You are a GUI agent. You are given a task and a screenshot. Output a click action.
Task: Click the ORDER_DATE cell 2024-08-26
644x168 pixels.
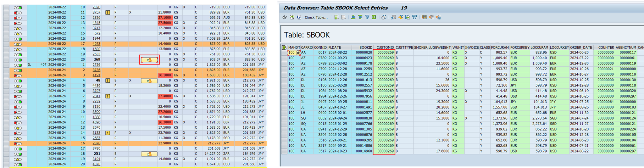[581, 107]
